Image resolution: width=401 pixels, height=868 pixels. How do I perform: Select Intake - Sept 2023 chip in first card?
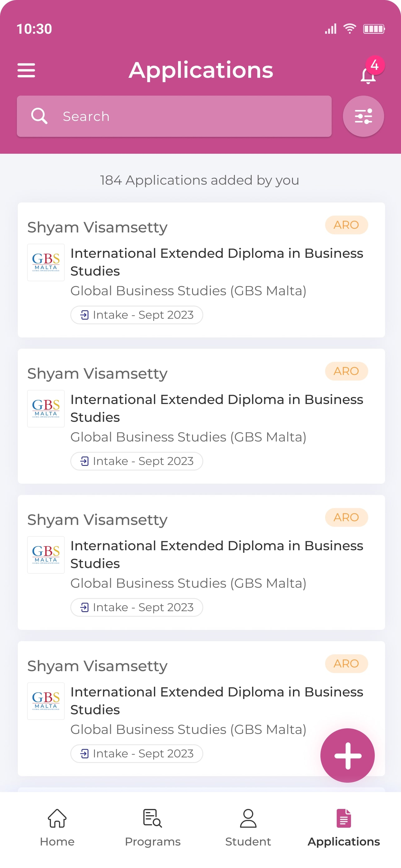click(x=136, y=315)
